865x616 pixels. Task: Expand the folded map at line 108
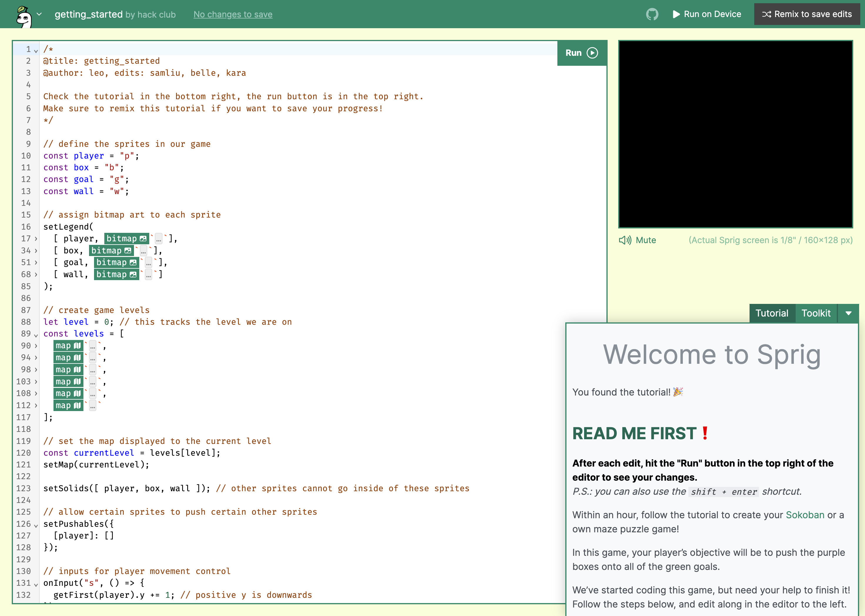[x=36, y=393]
